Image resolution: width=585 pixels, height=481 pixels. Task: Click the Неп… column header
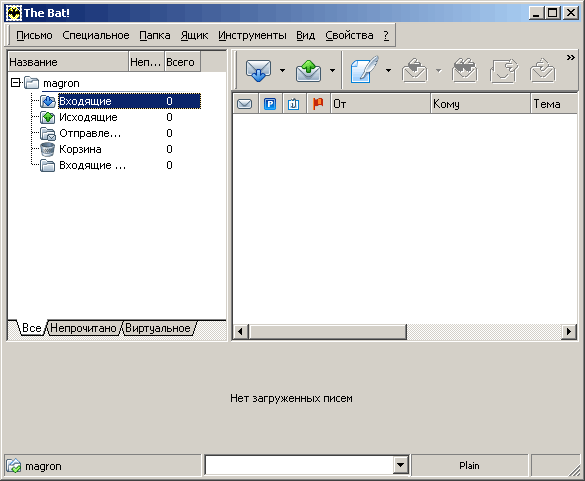[146, 62]
